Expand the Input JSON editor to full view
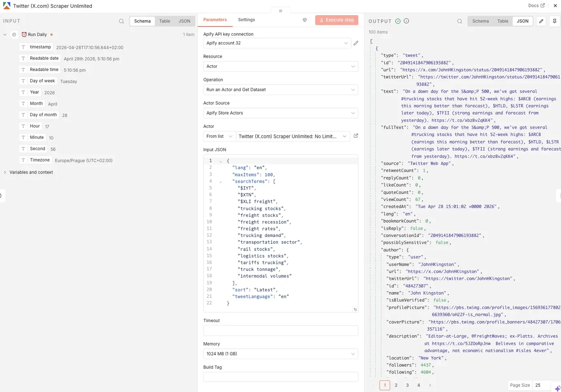 point(355,309)
